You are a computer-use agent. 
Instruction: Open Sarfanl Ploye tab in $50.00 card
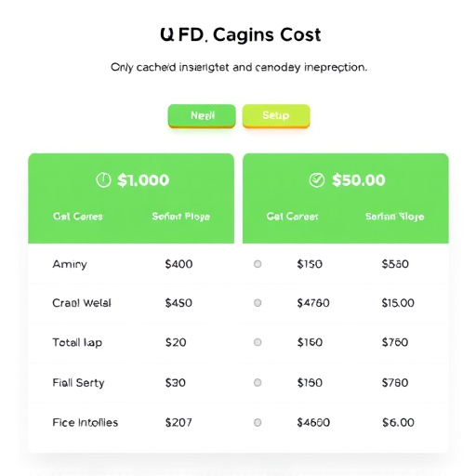click(394, 217)
